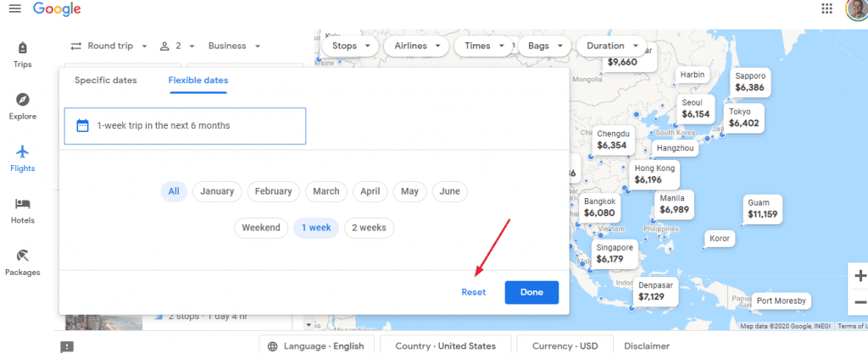Viewport: 868px width, 353px height.
Task: Select Flights airplane in sidebar
Action: coord(23,158)
